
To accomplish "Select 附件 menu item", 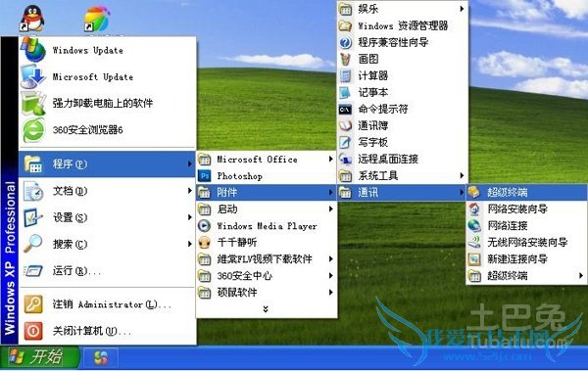I will (x=266, y=193).
